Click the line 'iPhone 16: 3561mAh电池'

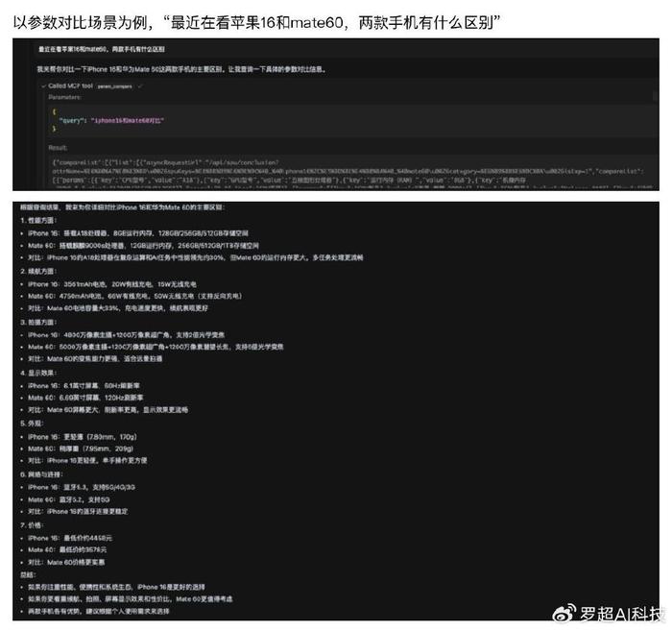pos(112,284)
